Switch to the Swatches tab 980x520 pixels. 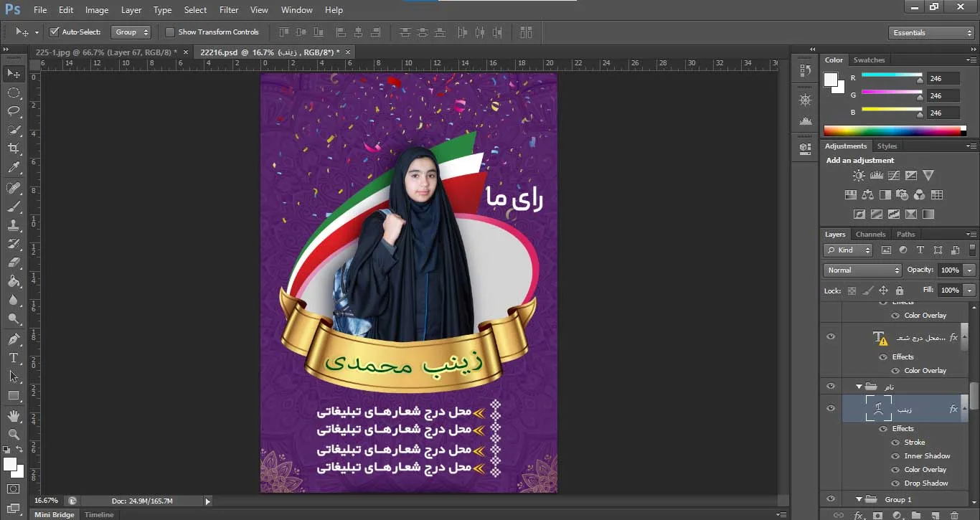(x=869, y=60)
